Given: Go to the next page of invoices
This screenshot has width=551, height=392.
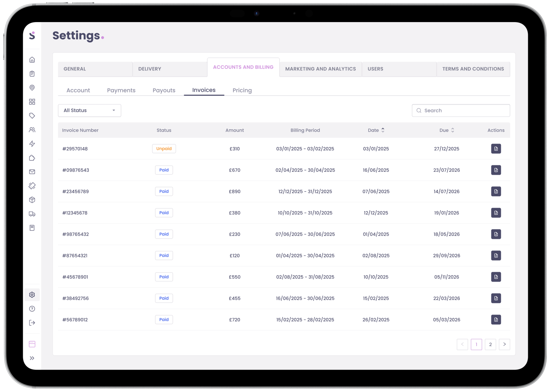Looking at the screenshot, I should [x=504, y=344].
